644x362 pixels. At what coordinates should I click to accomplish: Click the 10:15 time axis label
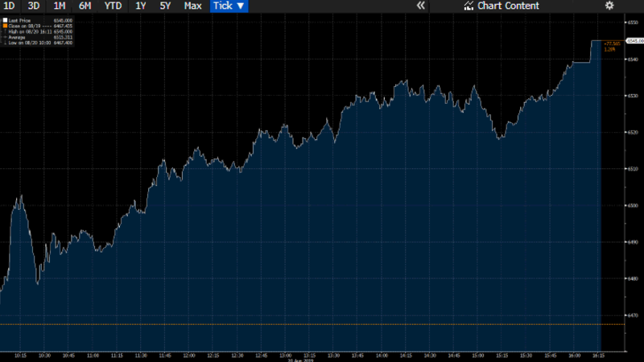(21, 356)
